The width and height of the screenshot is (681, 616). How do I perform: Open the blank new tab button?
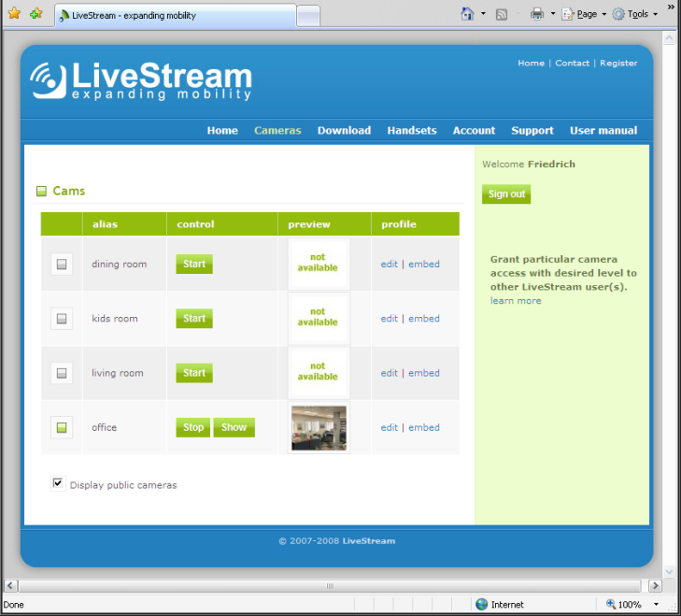[x=308, y=16]
